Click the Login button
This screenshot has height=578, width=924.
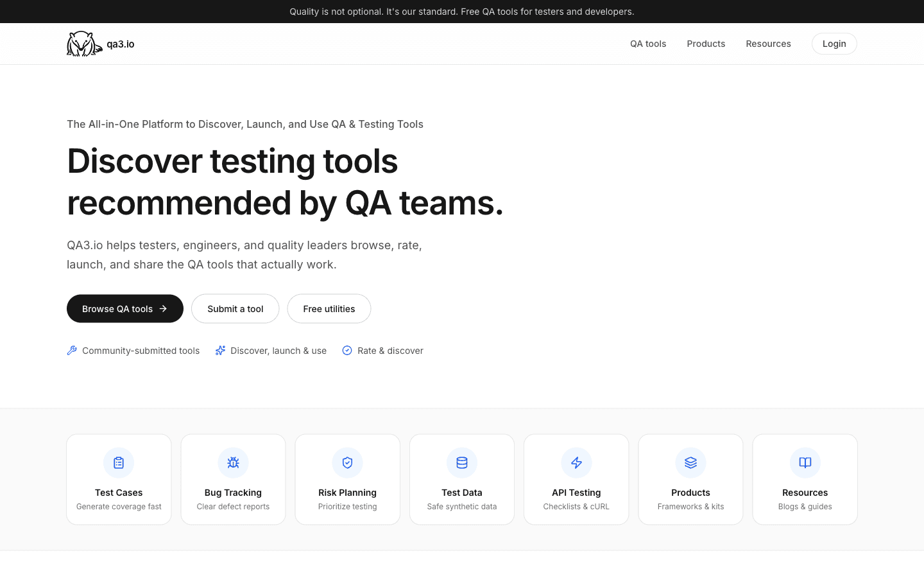point(834,44)
